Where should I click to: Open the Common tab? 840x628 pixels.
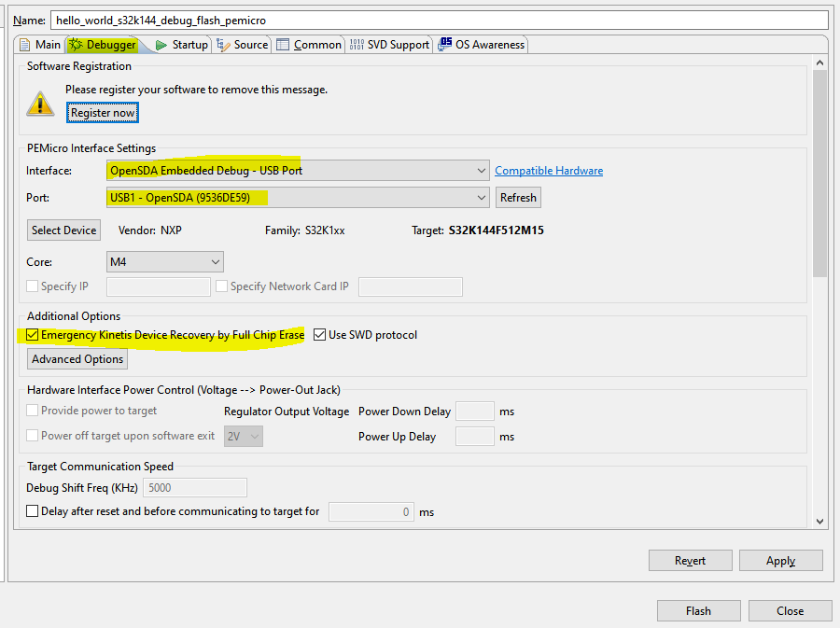pyautogui.click(x=309, y=45)
